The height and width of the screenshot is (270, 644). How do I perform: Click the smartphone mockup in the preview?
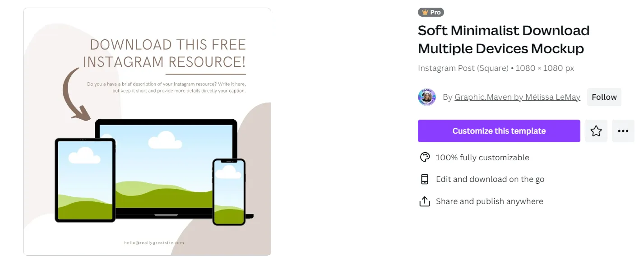pyautogui.click(x=229, y=192)
